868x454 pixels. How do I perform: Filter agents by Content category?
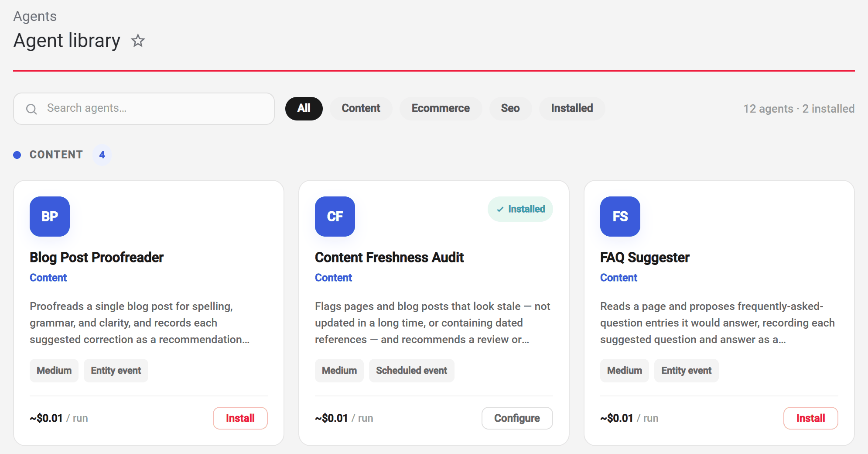click(x=361, y=108)
